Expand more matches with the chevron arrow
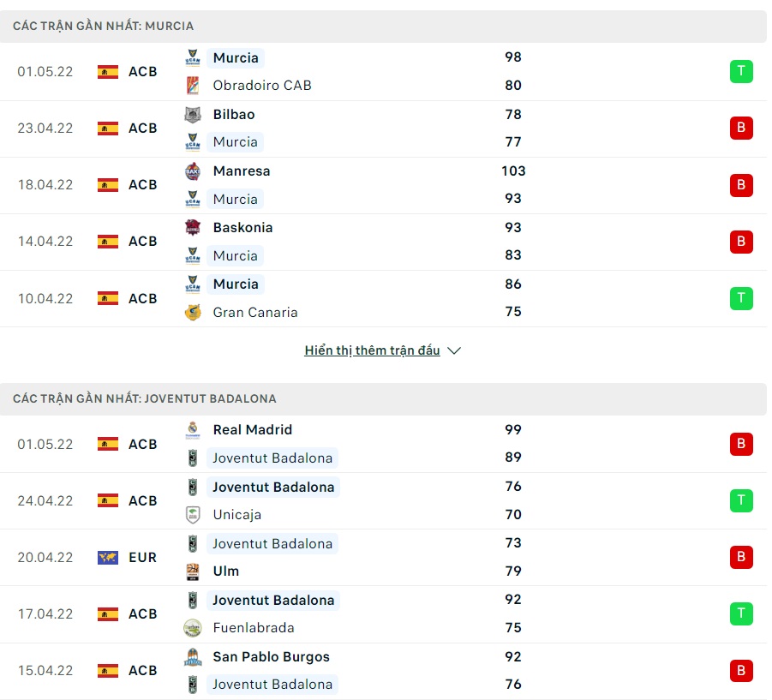772x700 pixels. click(454, 351)
